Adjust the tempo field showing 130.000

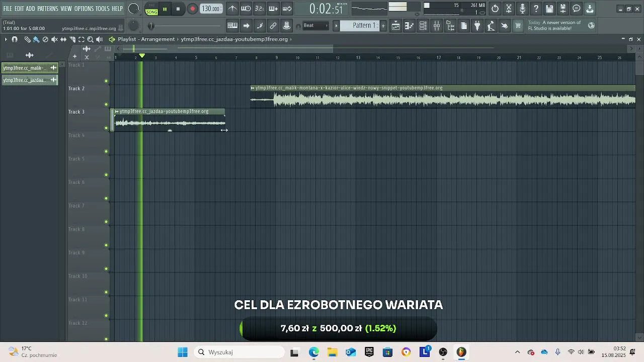pos(211,9)
